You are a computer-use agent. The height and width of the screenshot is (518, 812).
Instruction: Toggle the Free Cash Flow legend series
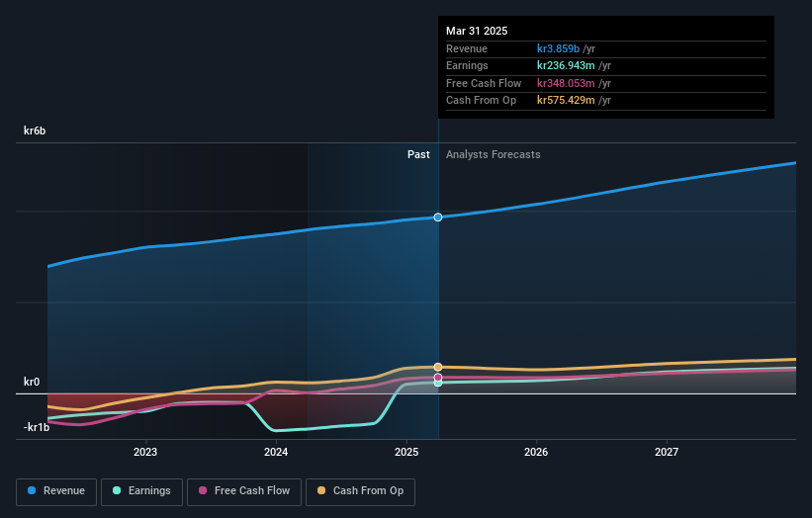click(244, 491)
